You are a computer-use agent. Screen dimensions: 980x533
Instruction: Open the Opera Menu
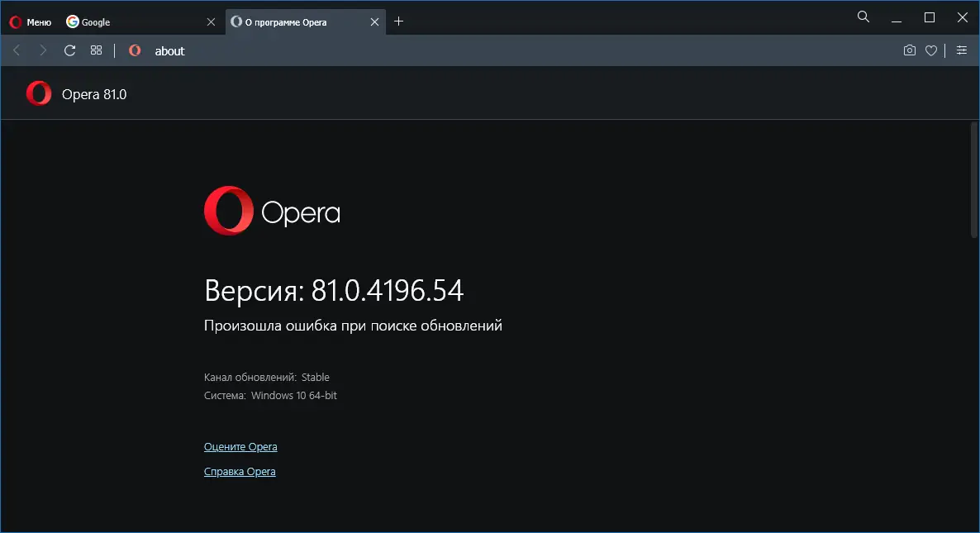pos(30,21)
